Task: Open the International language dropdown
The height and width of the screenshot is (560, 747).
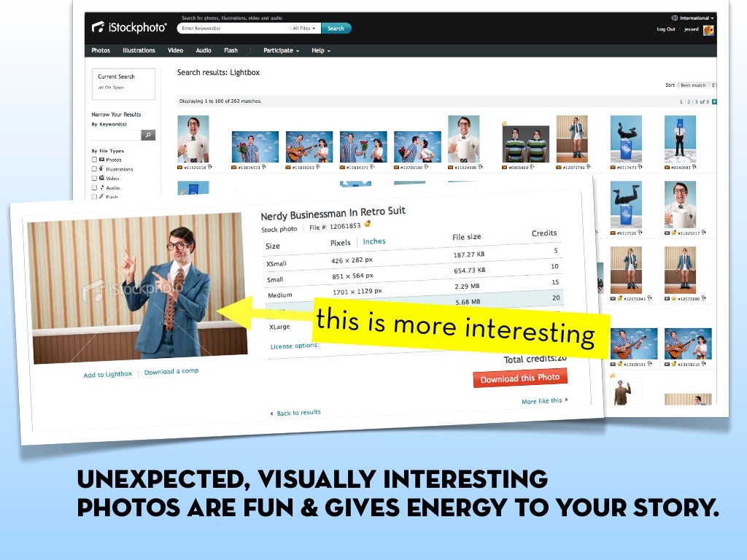Action: tap(697, 18)
